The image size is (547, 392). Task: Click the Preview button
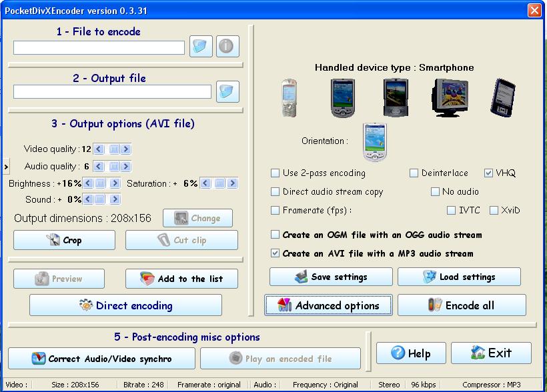tap(59, 279)
